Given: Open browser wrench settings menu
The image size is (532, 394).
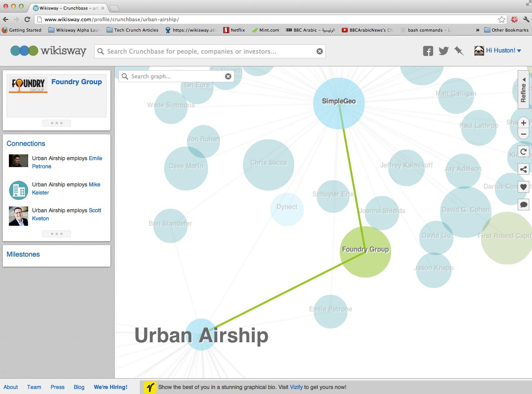Looking at the screenshot, I should [526, 19].
